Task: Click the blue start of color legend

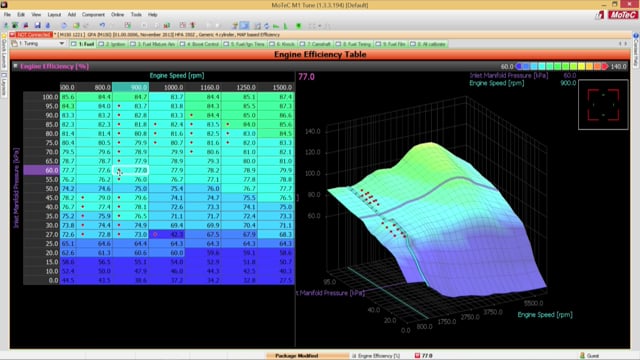Action: 519,66
